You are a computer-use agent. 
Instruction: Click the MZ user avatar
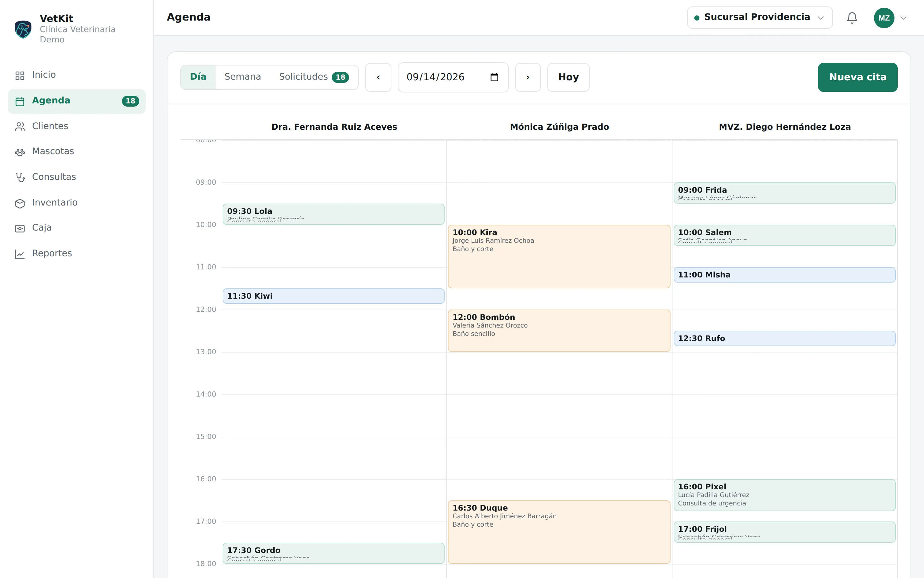click(884, 18)
